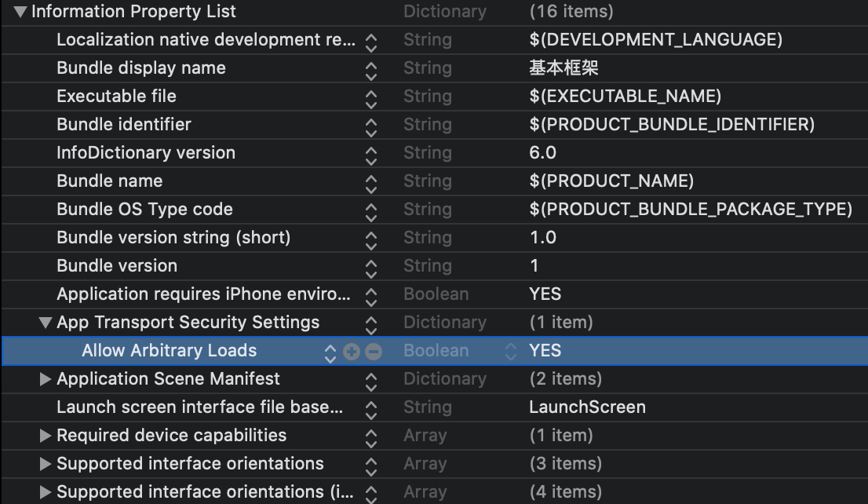
Task: Click the minus button on Allow Arbitrary Loads row
Action: pyautogui.click(x=374, y=352)
